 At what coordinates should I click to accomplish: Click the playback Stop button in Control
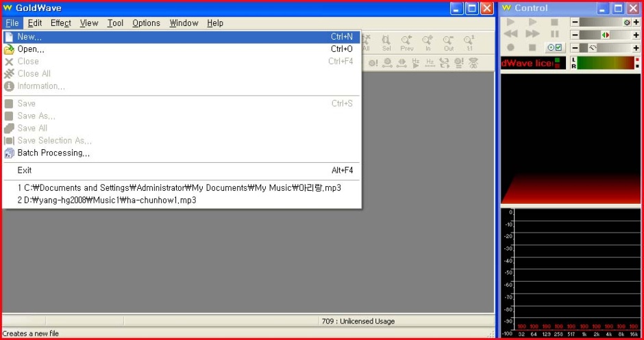pyautogui.click(x=554, y=22)
